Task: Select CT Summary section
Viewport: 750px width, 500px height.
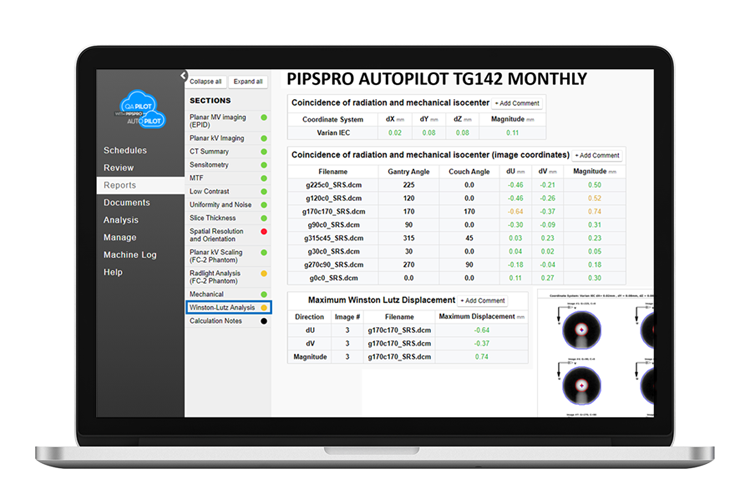Action: click(x=228, y=152)
